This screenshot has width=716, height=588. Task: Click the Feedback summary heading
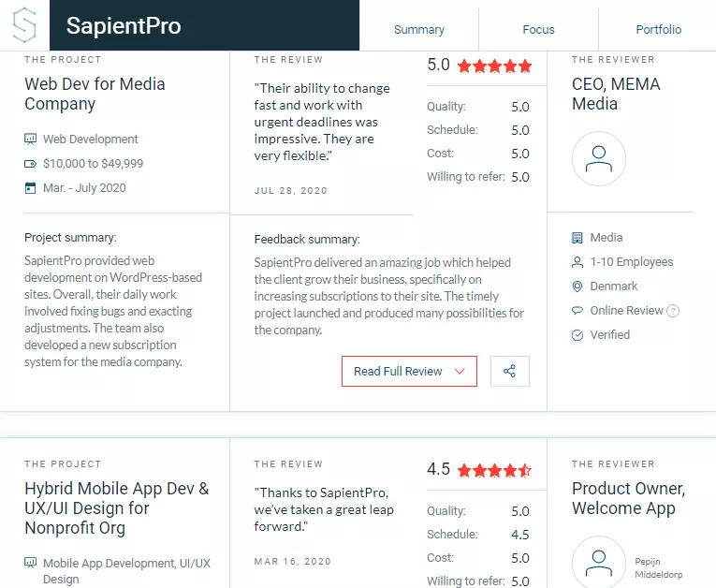[x=307, y=240]
